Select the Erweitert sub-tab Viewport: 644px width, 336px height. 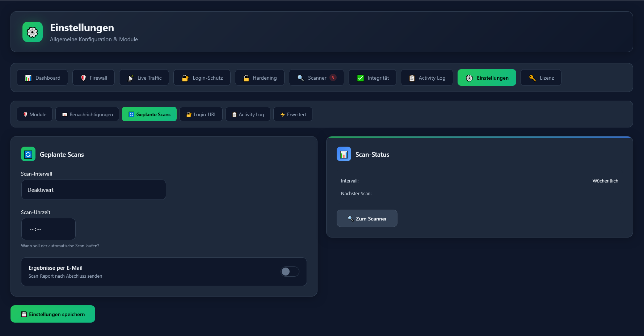[292, 114]
